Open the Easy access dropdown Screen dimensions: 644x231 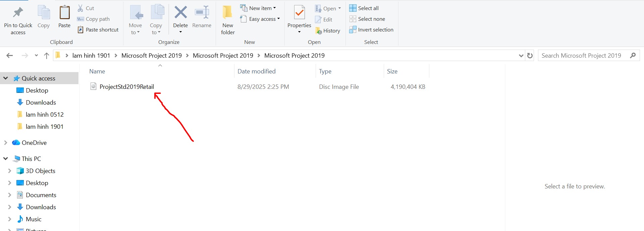[x=260, y=19]
